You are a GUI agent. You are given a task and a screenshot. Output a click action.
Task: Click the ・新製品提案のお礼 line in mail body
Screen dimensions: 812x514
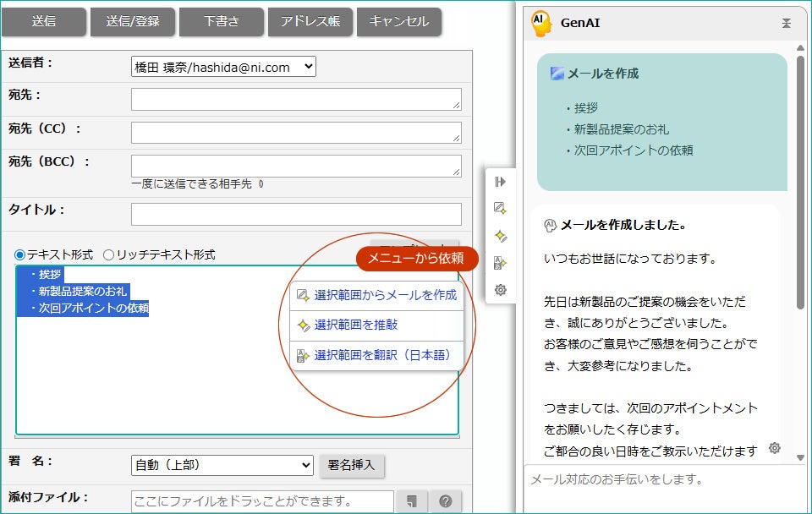78,291
